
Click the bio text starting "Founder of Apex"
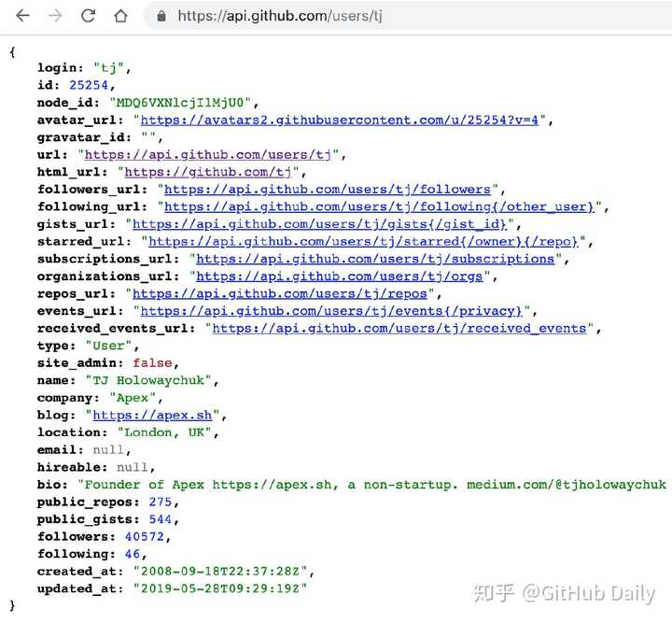click(372, 485)
